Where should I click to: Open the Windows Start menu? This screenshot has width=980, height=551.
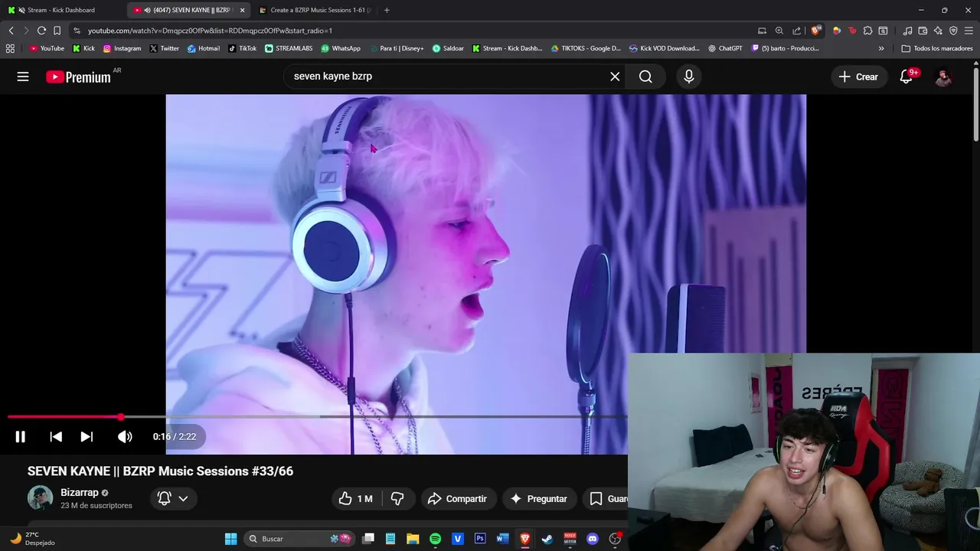tap(230, 539)
